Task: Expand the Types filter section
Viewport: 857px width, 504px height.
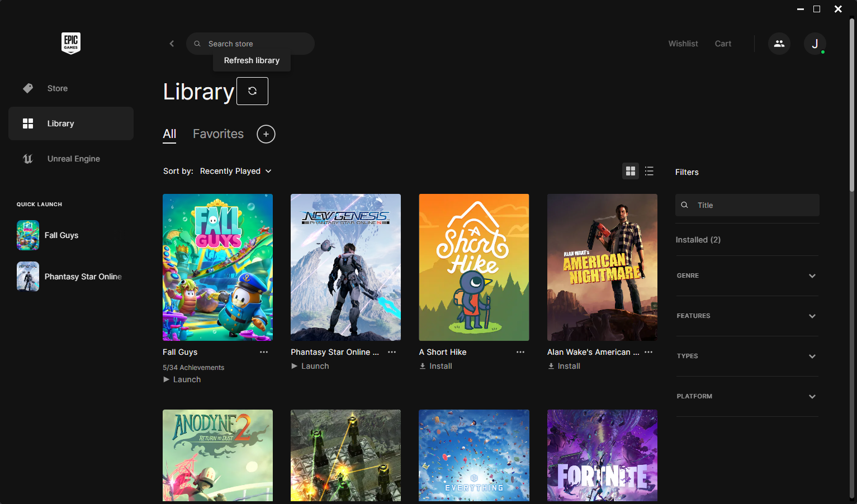Action: (747, 356)
